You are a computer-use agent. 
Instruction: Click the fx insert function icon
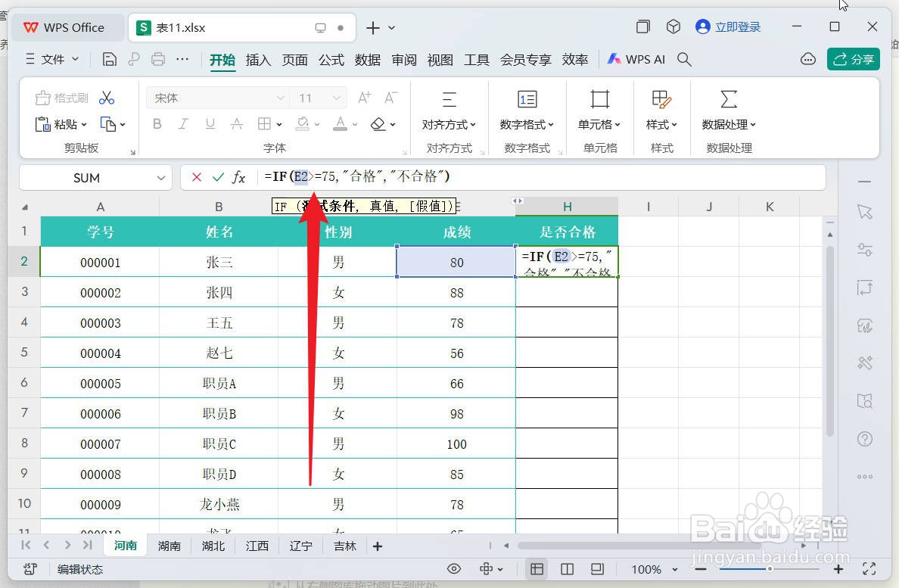point(239,178)
